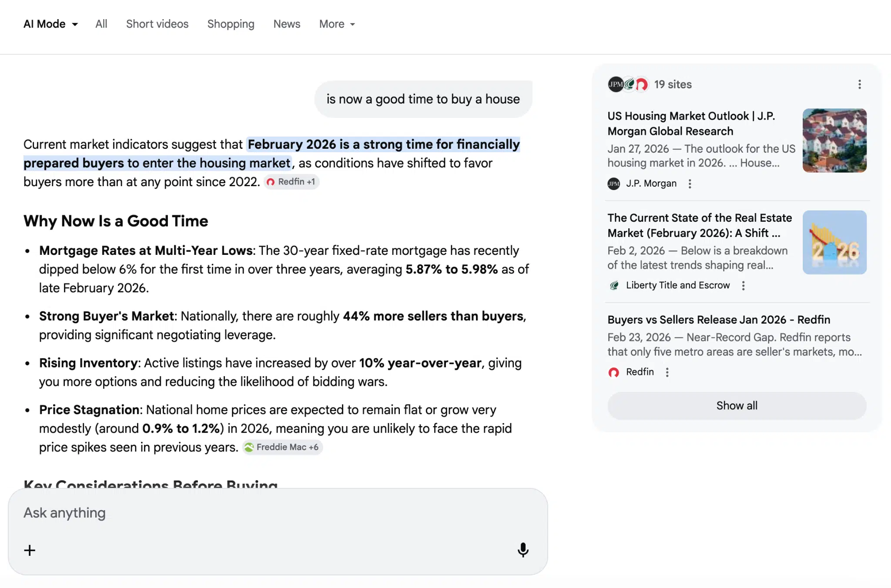Image resolution: width=891 pixels, height=588 pixels.
Task: Activate the microphone voice input
Action: pos(523,550)
